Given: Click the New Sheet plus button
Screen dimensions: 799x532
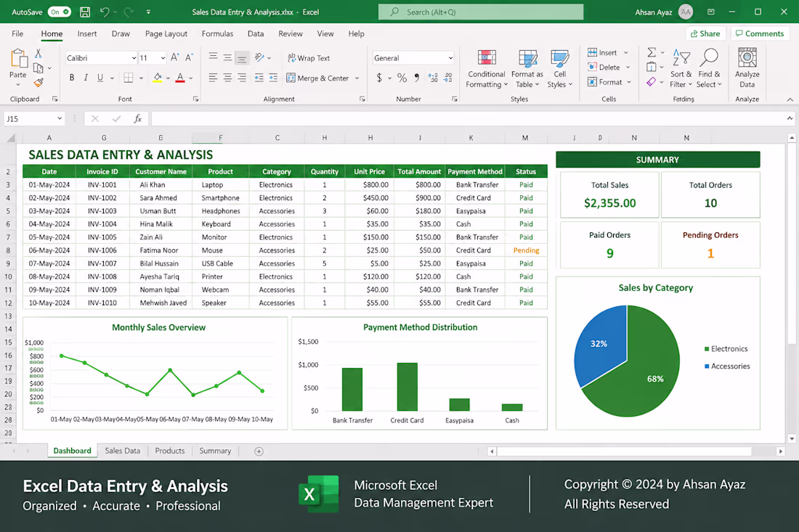Looking at the screenshot, I should (259, 451).
